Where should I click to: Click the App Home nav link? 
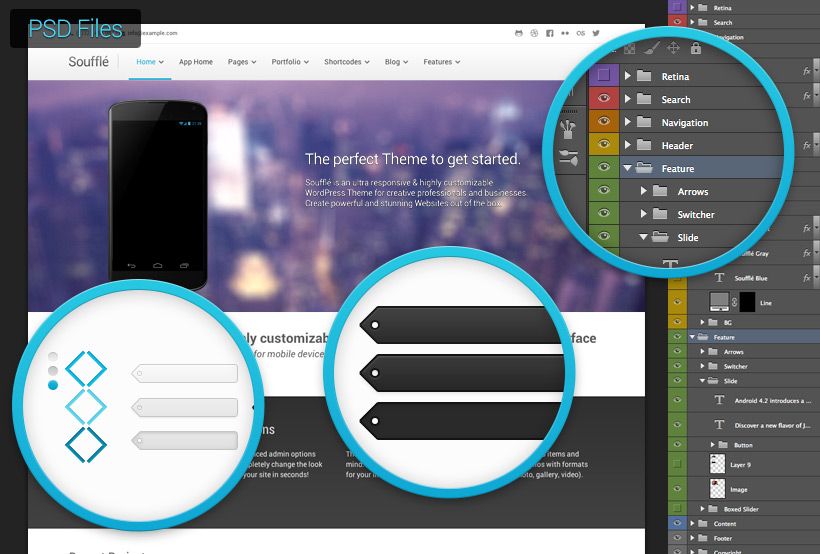pyautogui.click(x=196, y=62)
